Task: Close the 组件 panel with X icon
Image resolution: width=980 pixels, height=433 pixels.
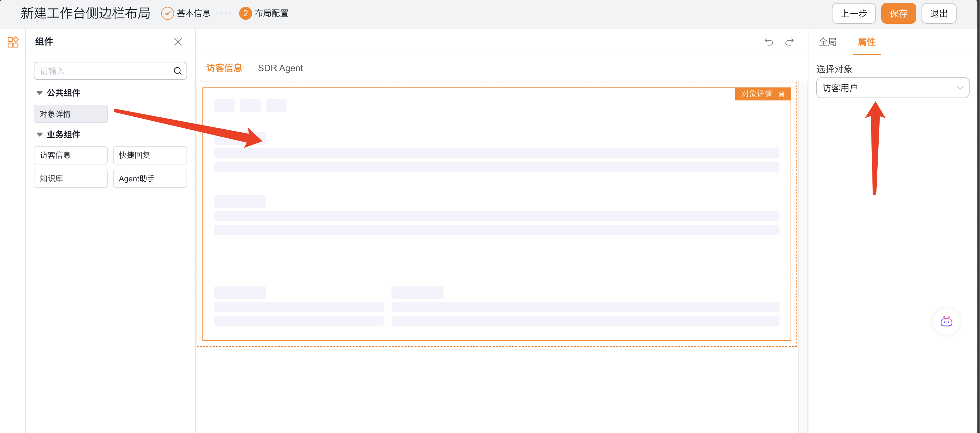Action: [178, 42]
